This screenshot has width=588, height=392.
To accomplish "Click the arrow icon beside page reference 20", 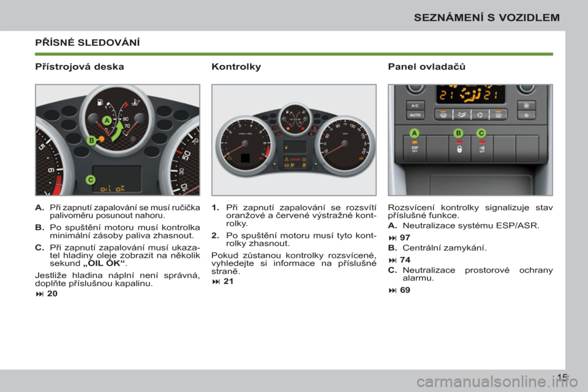I will point(39,294).
